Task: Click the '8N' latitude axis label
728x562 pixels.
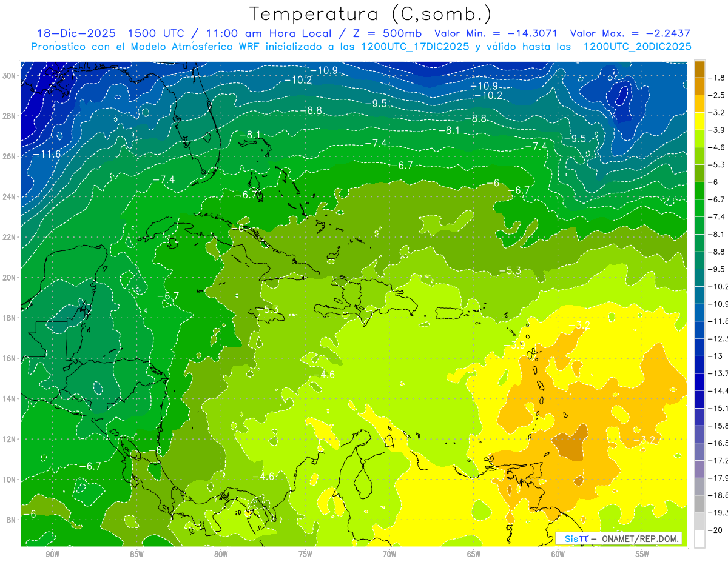Action: click(12, 520)
